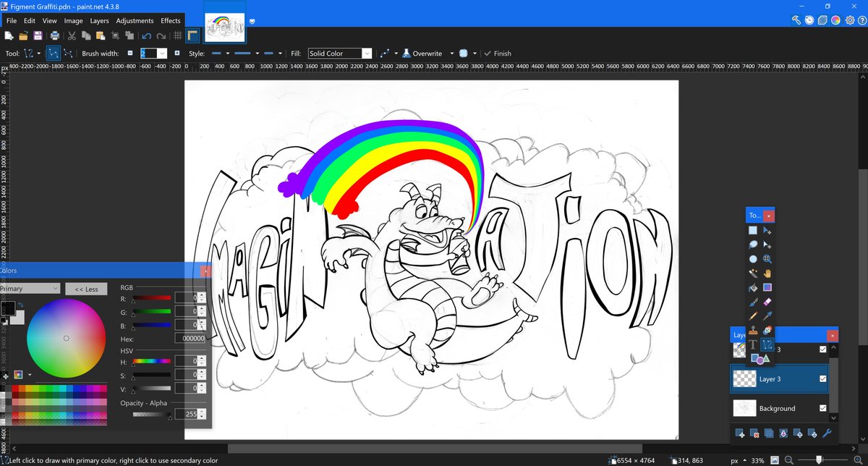The image size is (868, 466).
Task: Select the Text tool
Action: tap(753, 345)
